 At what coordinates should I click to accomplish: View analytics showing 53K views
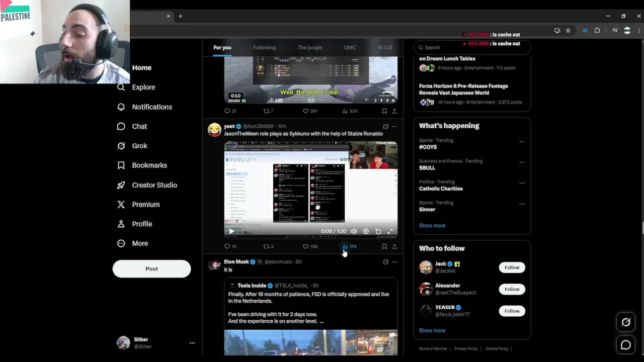[350, 111]
